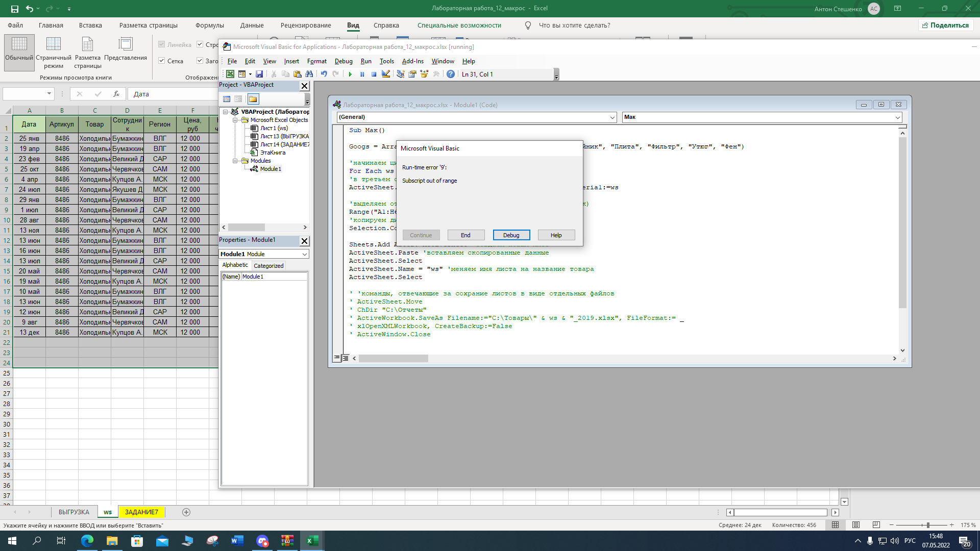Close the Project - VBAProject panel

point(304,86)
